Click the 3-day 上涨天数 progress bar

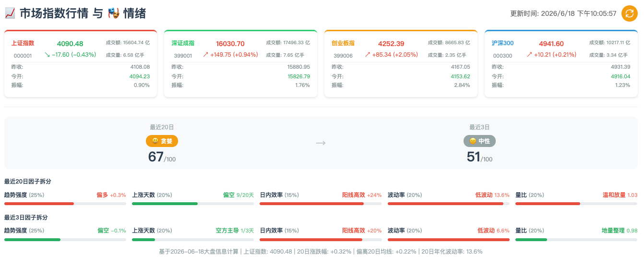[193, 239]
